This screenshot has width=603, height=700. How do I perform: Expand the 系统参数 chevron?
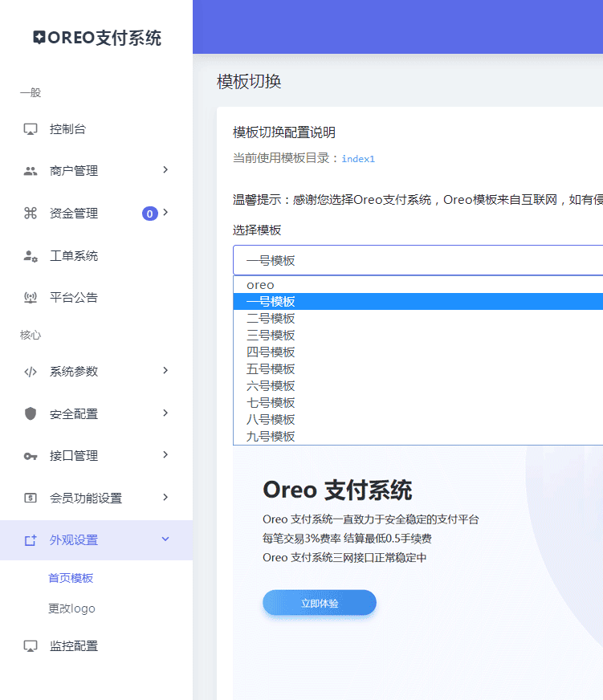(x=165, y=370)
